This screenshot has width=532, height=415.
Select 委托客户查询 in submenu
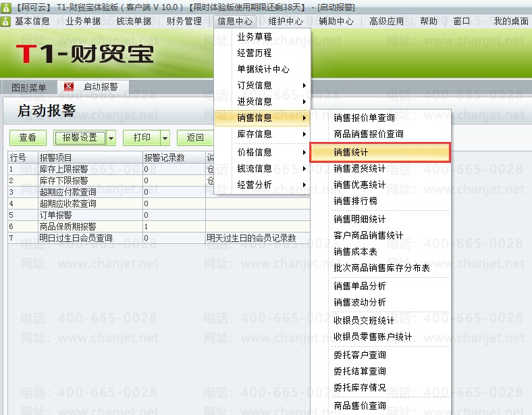(x=380, y=356)
